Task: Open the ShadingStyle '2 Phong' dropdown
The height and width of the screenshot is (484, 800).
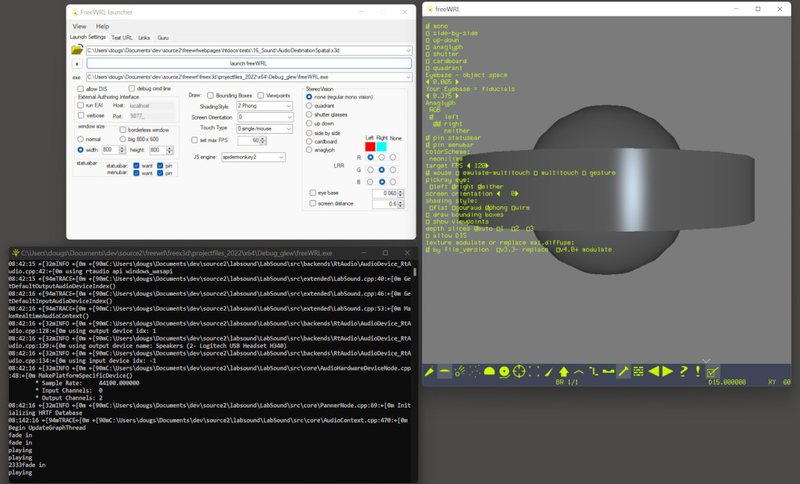Action: pos(264,106)
